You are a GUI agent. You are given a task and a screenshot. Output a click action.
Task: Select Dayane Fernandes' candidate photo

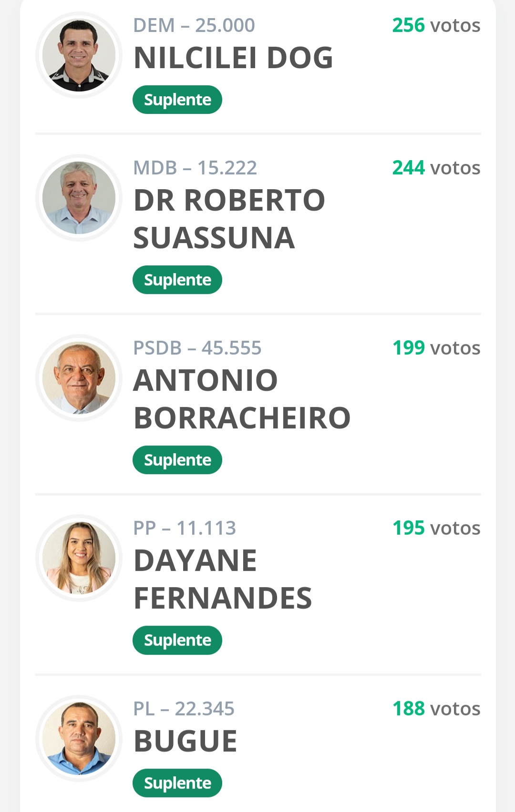point(79,558)
